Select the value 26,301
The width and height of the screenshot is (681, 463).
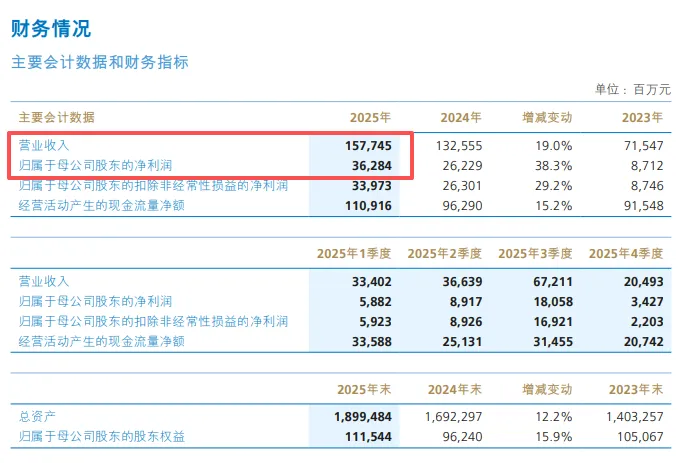(463, 185)
